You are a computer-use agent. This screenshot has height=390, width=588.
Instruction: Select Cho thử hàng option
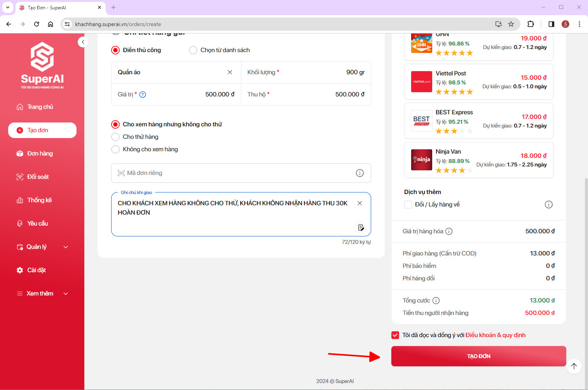pos(115,137)
